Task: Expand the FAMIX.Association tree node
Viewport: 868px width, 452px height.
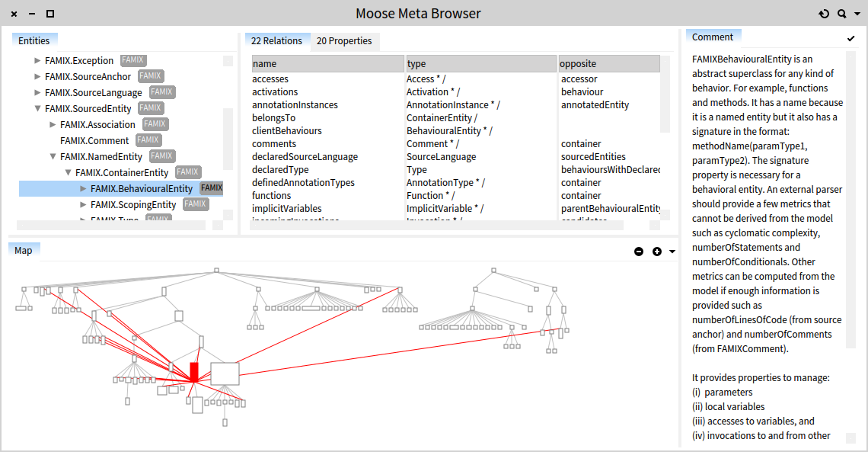Action: [53, 125]
